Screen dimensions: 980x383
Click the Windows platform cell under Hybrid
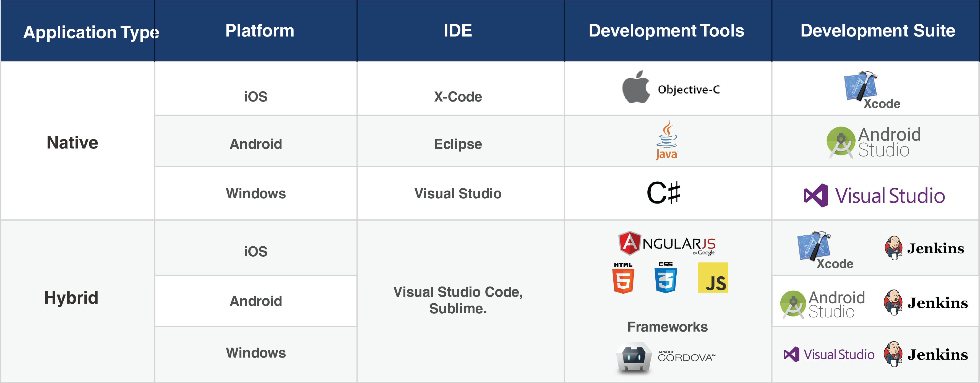pyautogui.click(x=256, y=355)
